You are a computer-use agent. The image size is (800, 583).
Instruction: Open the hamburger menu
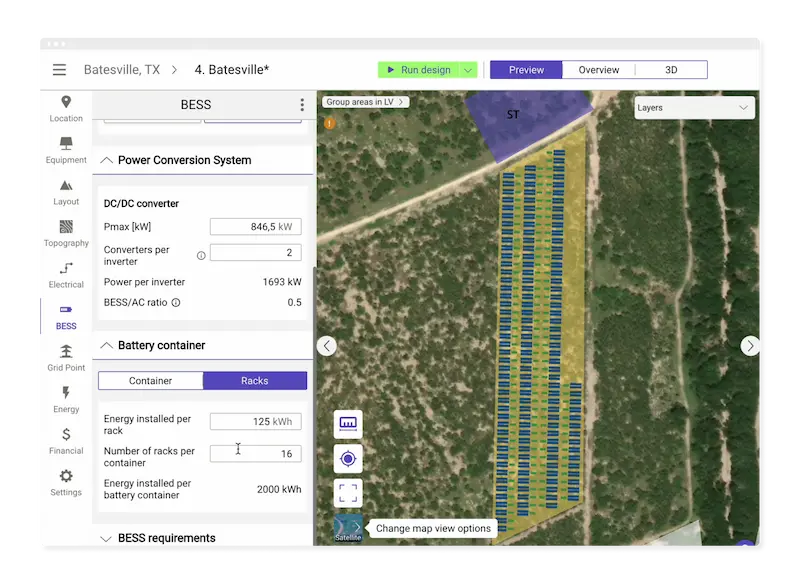click(59, 70)
